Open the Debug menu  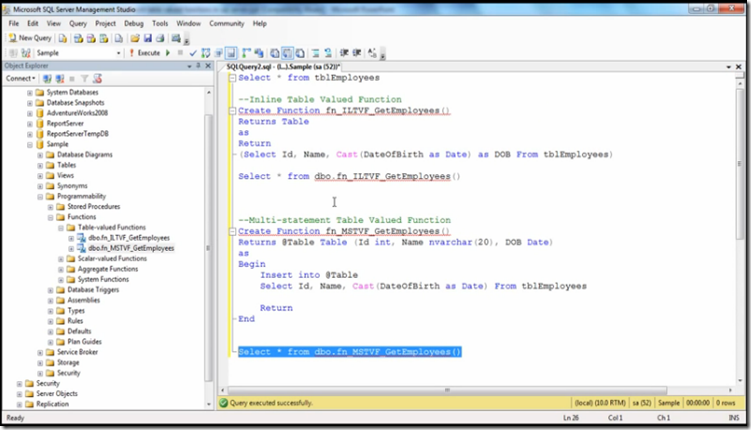(134, 23)
